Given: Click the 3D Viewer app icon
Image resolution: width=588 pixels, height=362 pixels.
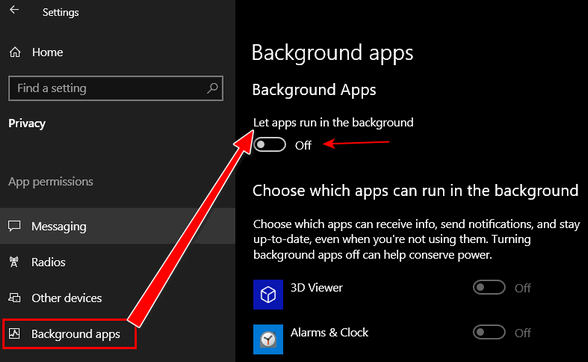Looking at the screenshot, I should (268, 294).
